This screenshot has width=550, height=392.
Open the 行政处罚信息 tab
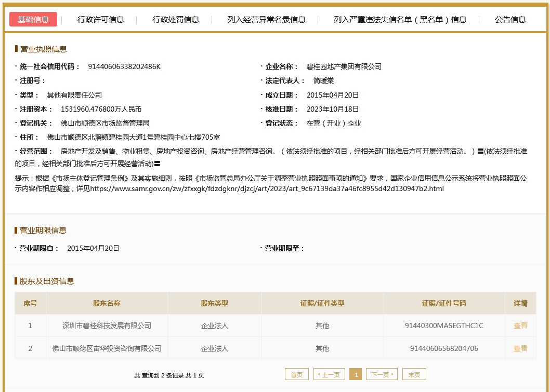tap(176, 19)
